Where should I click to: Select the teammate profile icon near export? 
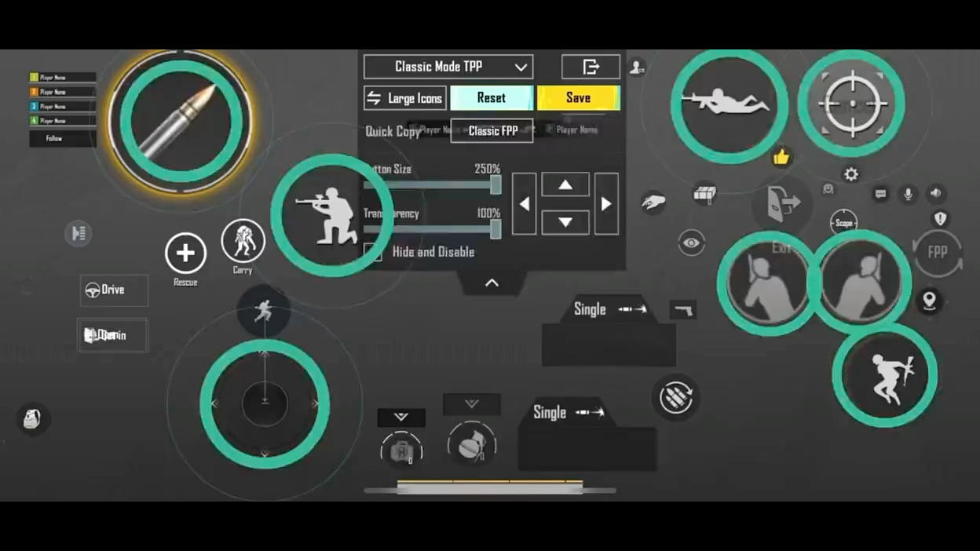pos(637,68)
